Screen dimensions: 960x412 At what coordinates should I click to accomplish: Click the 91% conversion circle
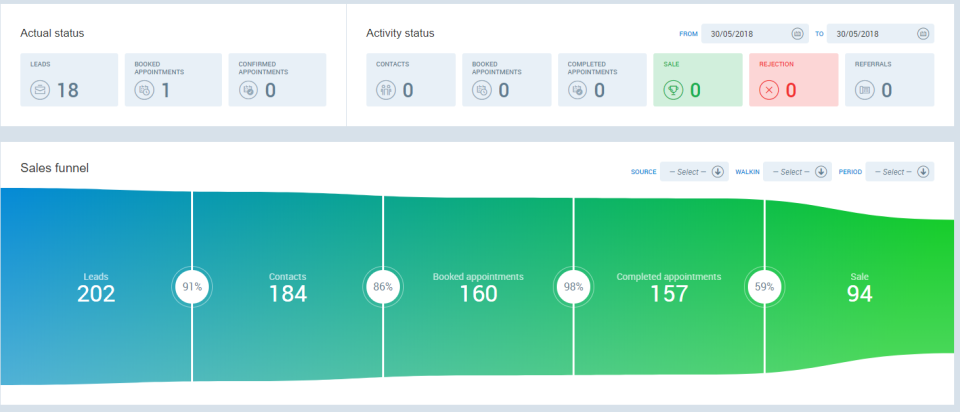[192, 286]
